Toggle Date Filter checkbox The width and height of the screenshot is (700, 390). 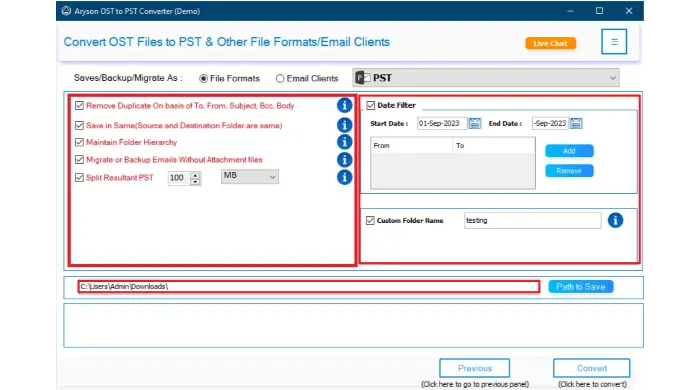371,105
